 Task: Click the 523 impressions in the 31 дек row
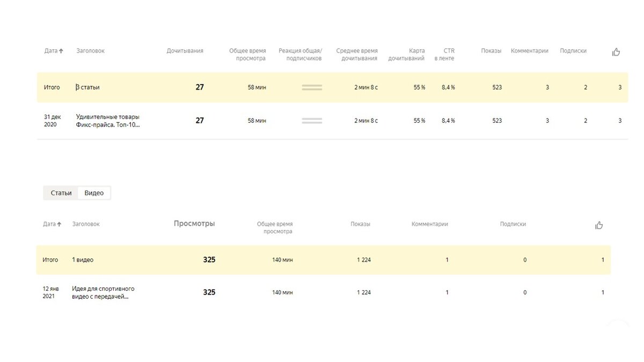(x=497, y=121)
